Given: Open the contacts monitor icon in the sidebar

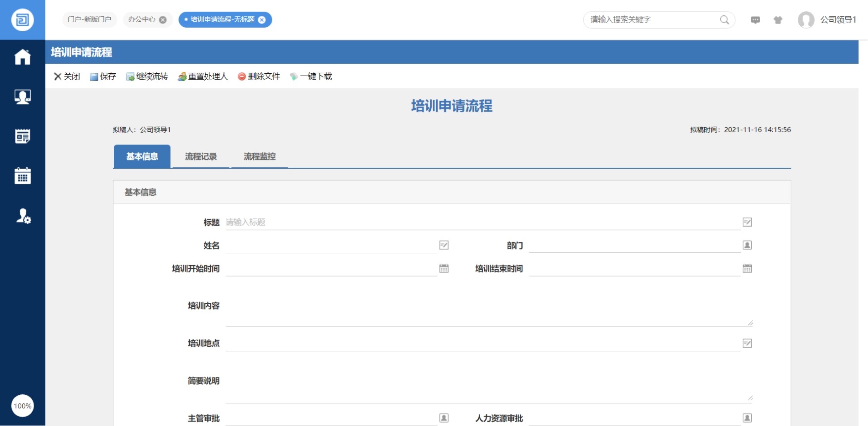Looking at the screenshot, I should [x=22, y=96].
